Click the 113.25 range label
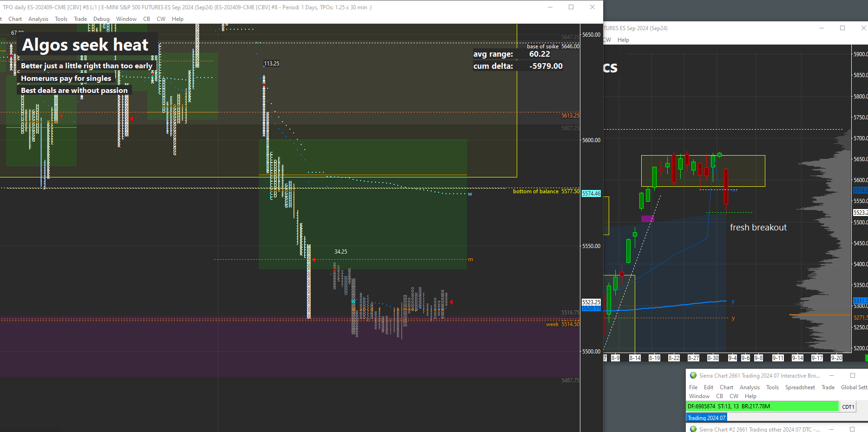Viewport: 868px width, 432px height. pyautogui.click(x=272, y=64)
